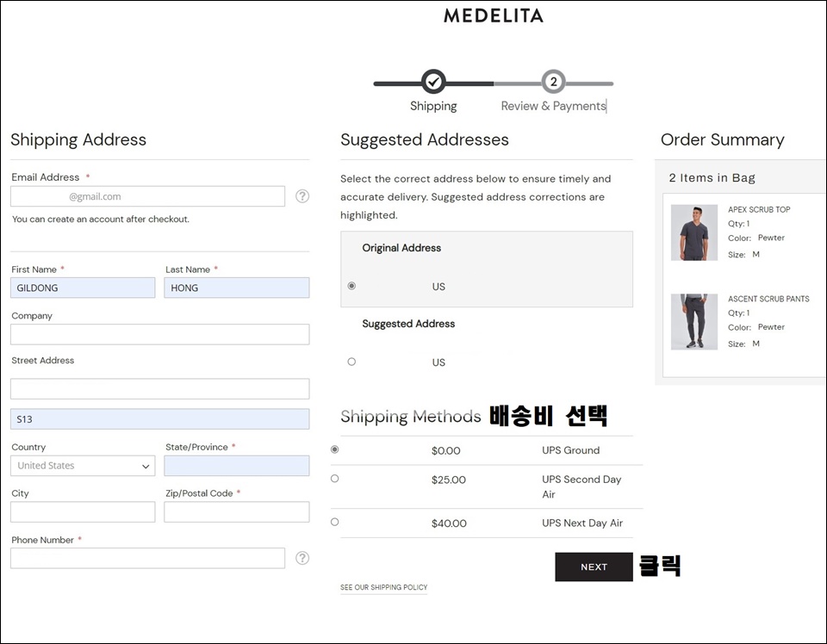
Task: Open the Ascent Scrub Pants product thumbnail
Action: (694, 322)
